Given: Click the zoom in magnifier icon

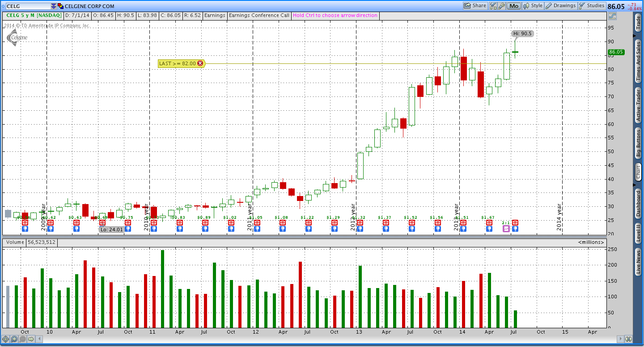Looking at the screenshot, I should click(x=14, y=339).
